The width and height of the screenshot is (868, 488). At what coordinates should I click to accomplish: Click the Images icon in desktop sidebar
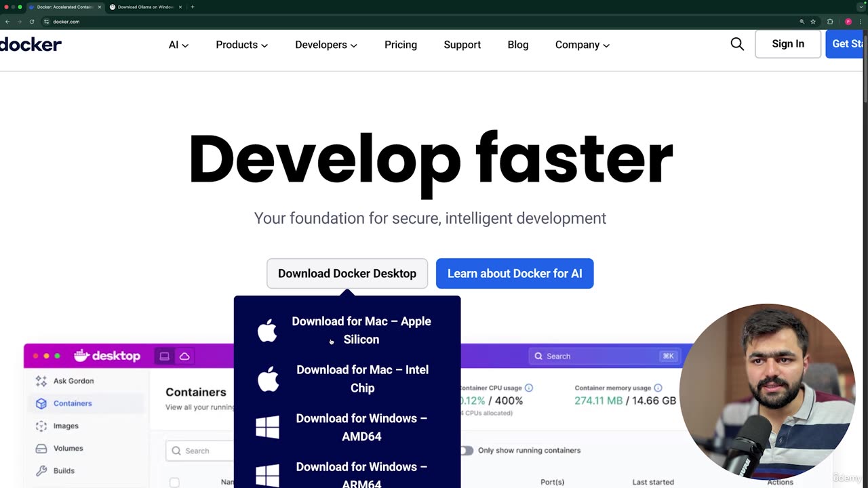41,426
